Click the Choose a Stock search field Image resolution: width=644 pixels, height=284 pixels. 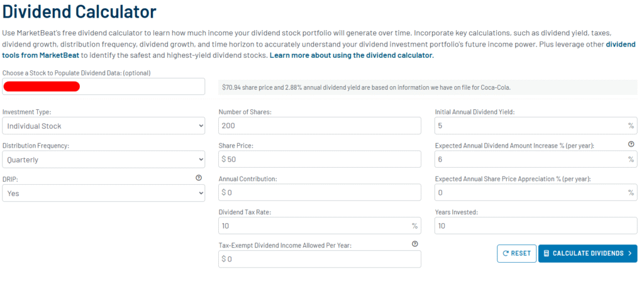coord(104,87)
